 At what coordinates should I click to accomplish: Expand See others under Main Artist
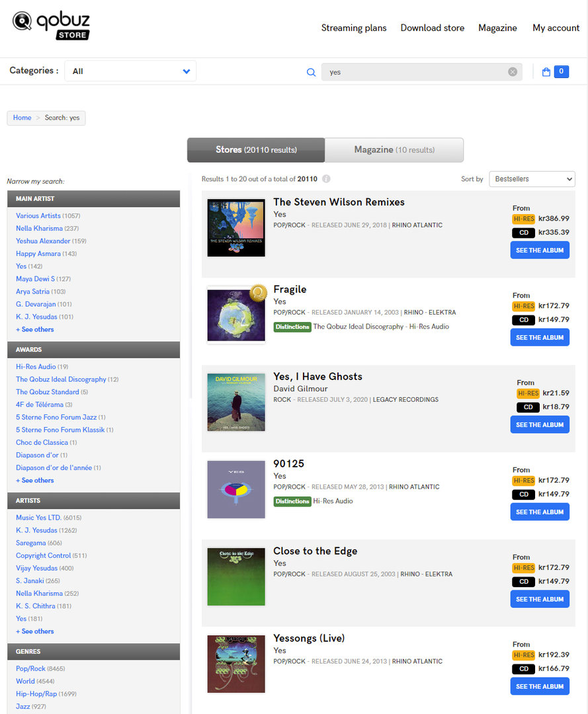click(34, 329)
